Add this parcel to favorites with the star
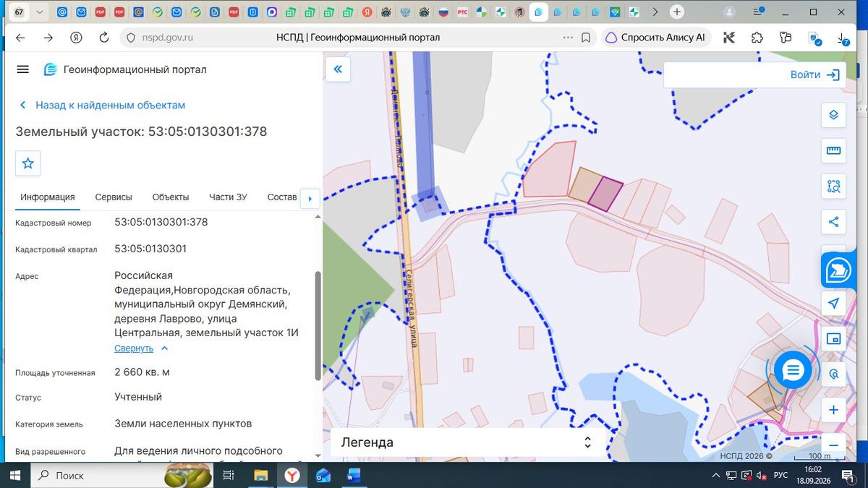The width and height of the screenshot is (868, 488). click(x=28, y=163)
